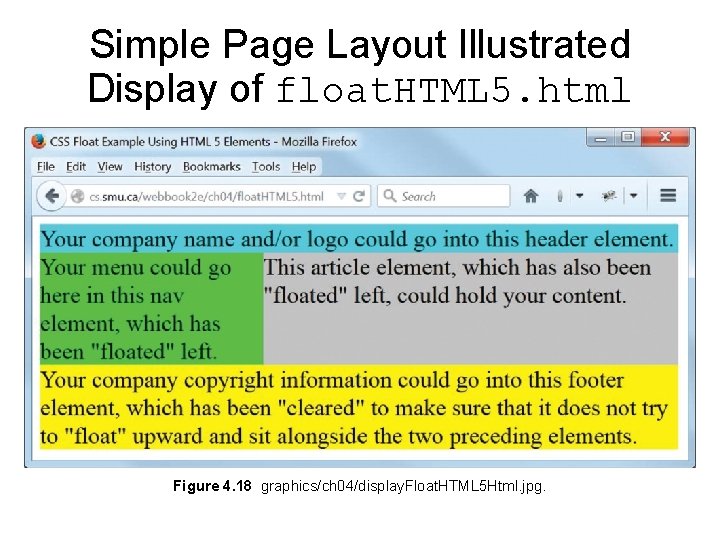The image size is (720, 540).
Task: Open the Tools menu
Action: [x=266, y=166]
